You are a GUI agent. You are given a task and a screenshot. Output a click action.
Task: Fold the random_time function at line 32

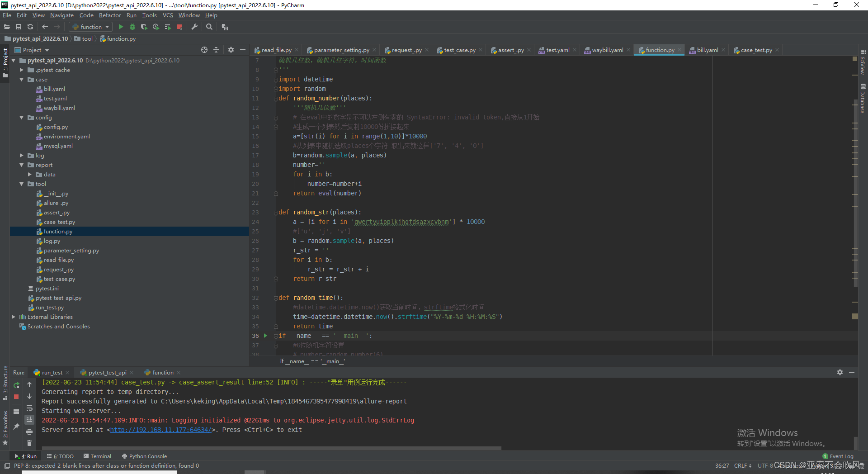275,298
